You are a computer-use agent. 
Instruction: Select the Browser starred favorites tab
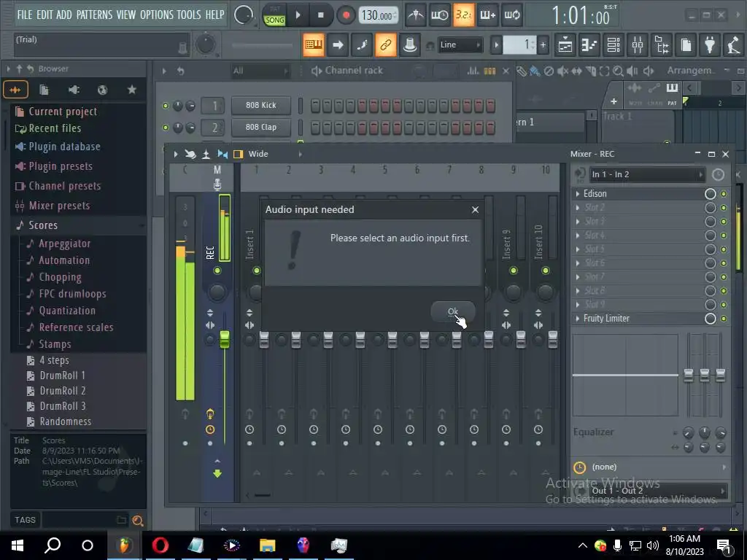click(x=132, y=90)
